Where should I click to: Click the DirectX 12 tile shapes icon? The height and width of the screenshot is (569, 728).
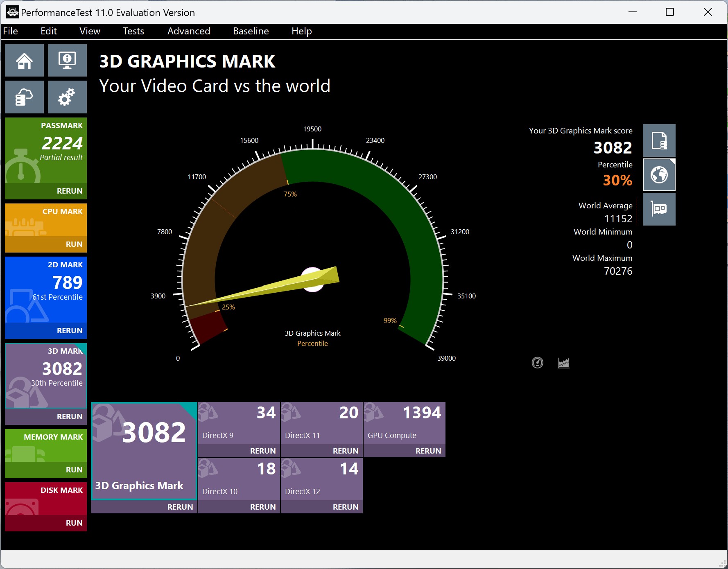(291, 468)
